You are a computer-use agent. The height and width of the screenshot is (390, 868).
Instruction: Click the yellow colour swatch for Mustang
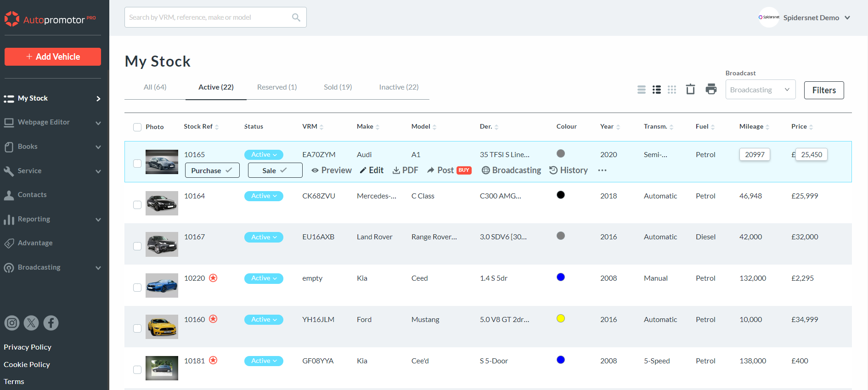click(x=561, y=319)
